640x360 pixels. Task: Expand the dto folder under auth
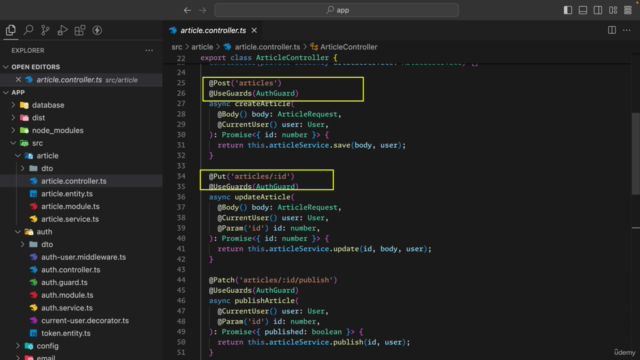pos(47,244)
